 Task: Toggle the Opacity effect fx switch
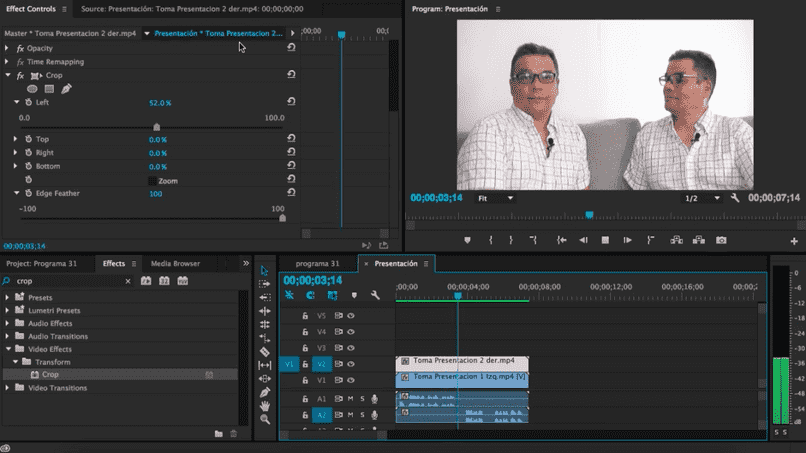(20, 48)
